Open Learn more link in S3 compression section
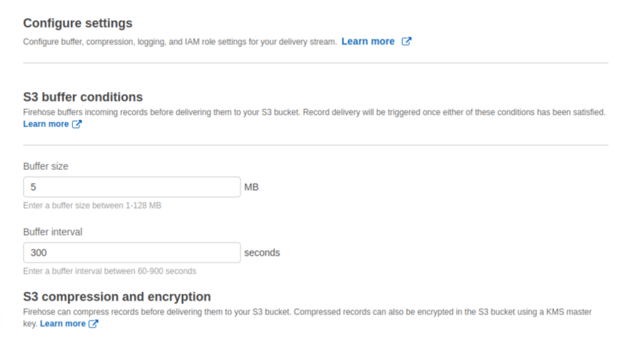The width and height of the screenshot is (644, 341). click(62, 324)
